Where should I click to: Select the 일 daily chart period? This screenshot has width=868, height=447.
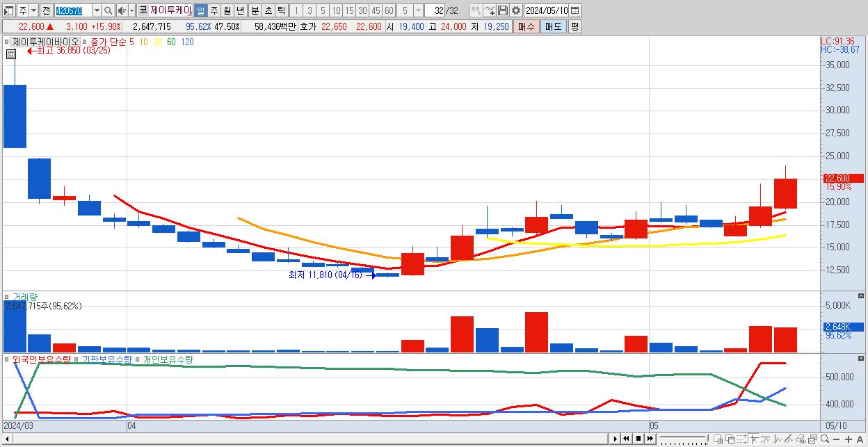coord(200,10)
